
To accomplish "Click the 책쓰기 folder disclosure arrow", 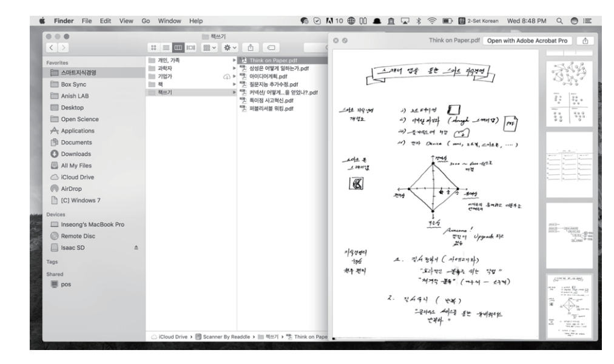I will (234, 93).
